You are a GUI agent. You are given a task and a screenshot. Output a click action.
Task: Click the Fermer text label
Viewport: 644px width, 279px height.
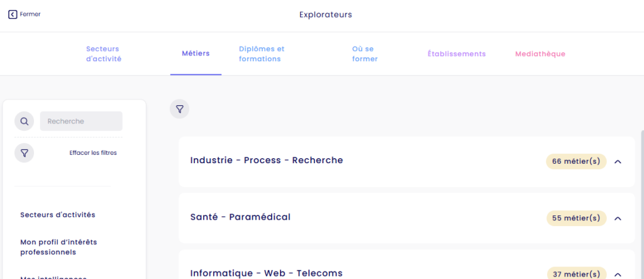point(30,14)
